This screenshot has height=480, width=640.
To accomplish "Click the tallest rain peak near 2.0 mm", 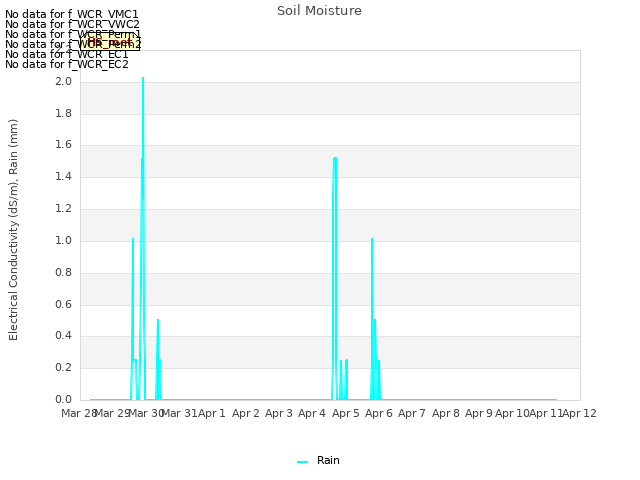I will pos(143,78).
